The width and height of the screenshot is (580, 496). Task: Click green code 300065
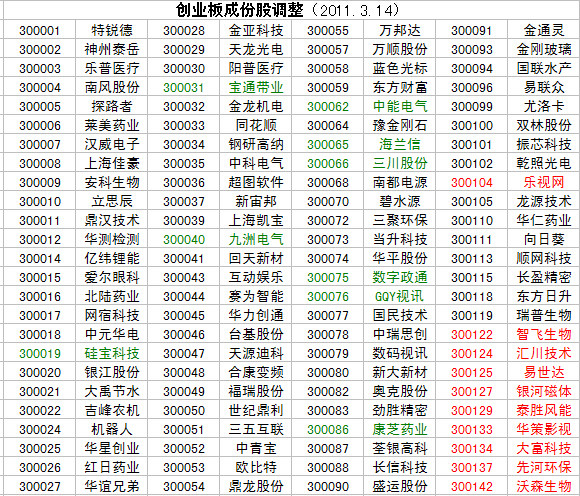point(328,145)
